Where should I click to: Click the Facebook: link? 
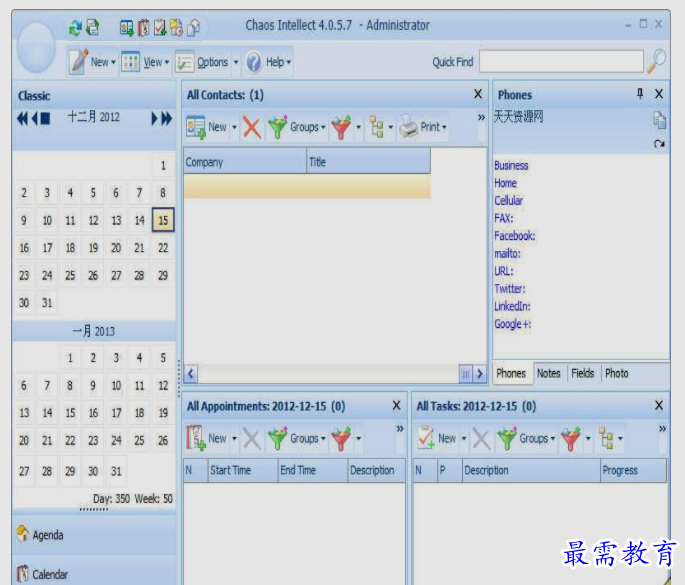point(515,236)
